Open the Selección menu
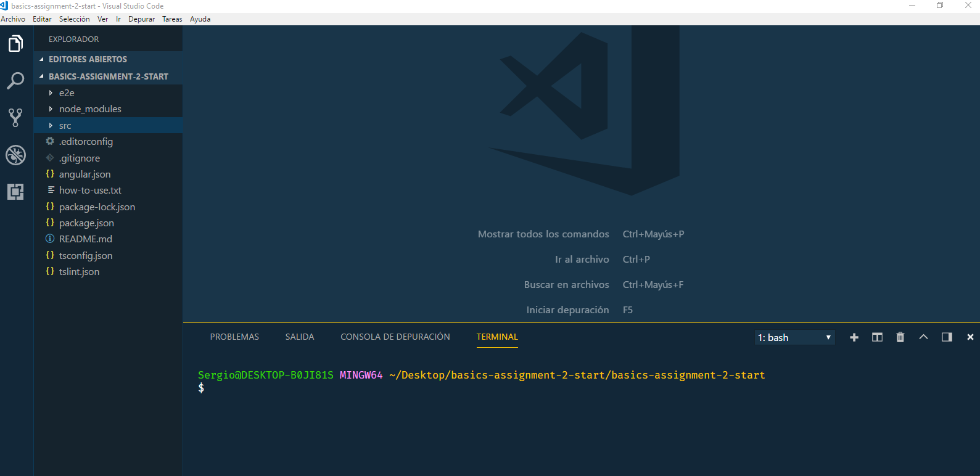The height and width of the screenshot is (476, 980). point(75,19)
